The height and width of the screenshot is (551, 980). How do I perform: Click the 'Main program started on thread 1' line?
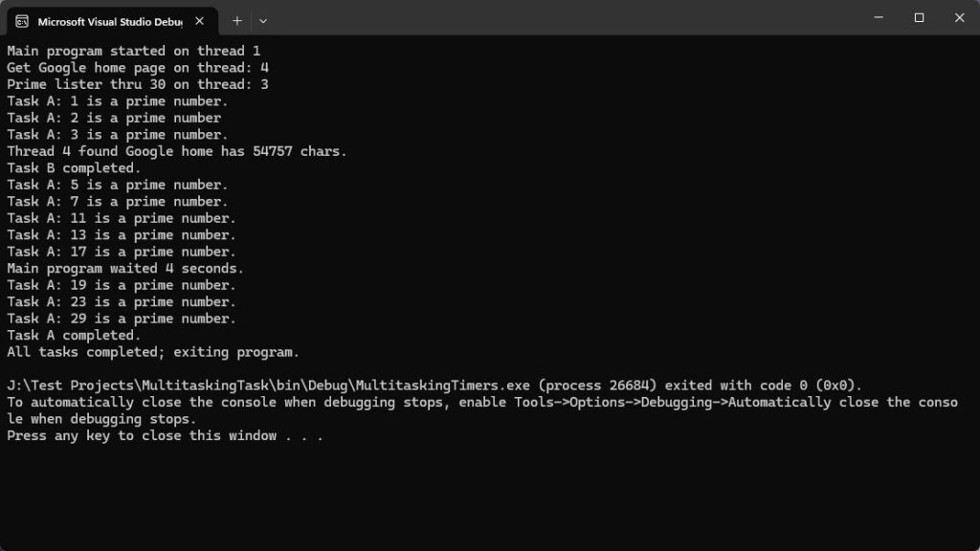(133, 51)
